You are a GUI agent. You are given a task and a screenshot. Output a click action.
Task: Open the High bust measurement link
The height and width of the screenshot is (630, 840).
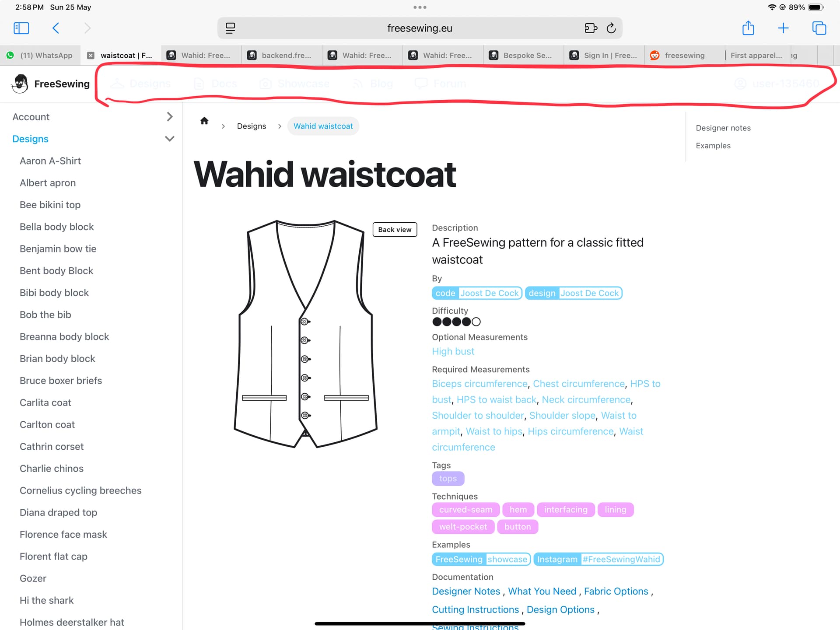pyautogui.click(x=453, y=351)
